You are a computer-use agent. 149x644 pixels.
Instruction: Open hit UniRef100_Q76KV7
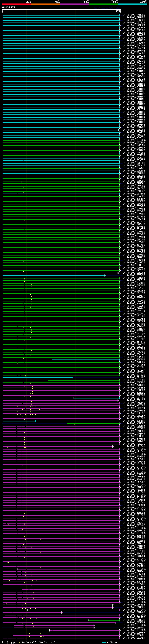coord(134,28)
